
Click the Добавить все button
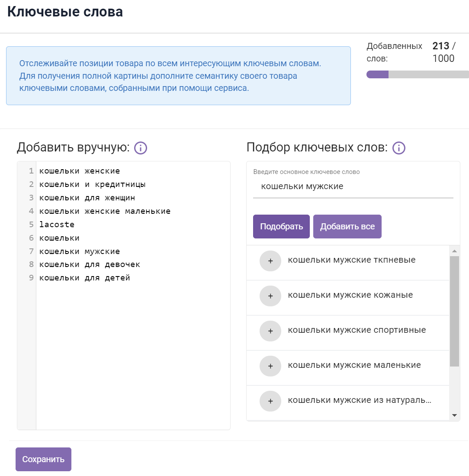(347, 227)
